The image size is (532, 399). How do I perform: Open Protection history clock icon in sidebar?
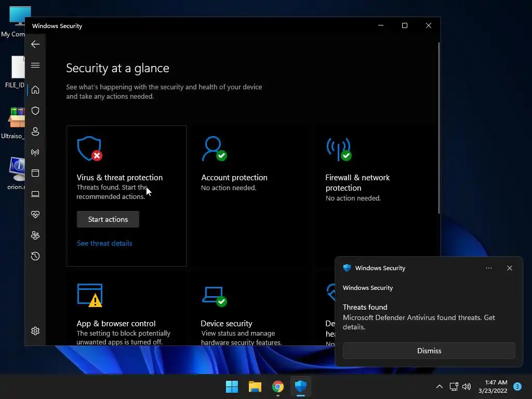35,256
